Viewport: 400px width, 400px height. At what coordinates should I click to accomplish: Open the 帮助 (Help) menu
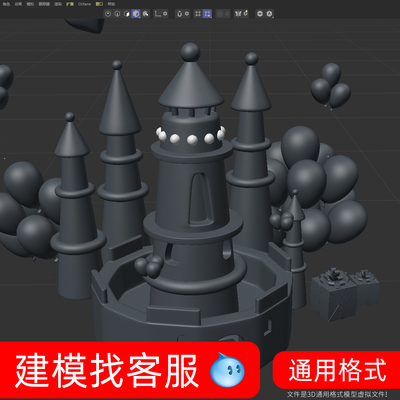(111, 4)
